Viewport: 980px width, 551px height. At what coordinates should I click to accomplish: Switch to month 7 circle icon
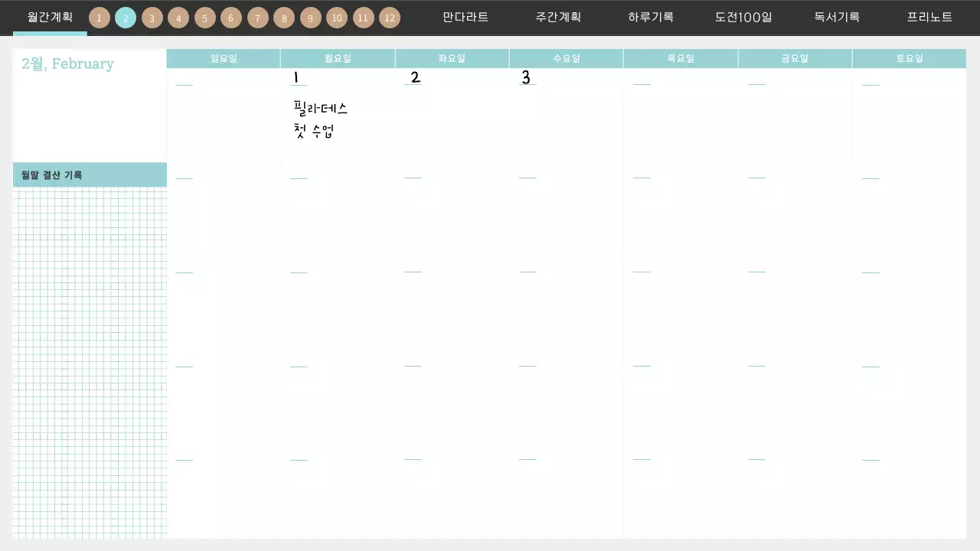tap(258, 18)
